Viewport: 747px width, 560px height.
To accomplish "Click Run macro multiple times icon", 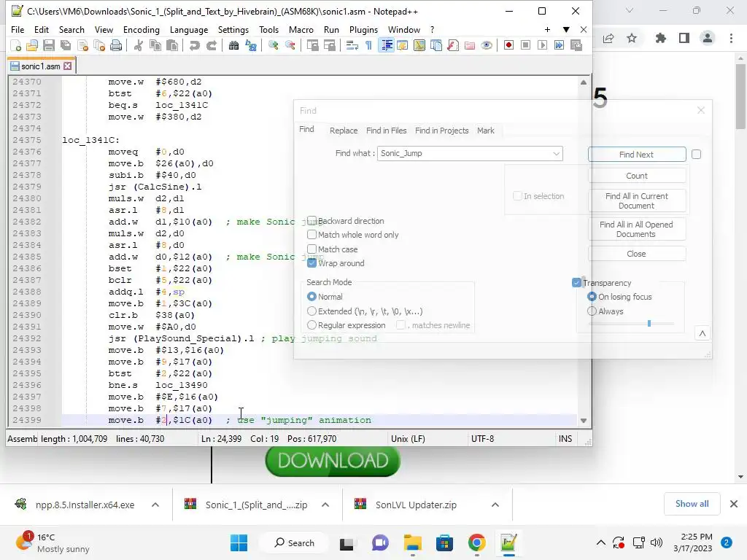I will pos(560,45).
